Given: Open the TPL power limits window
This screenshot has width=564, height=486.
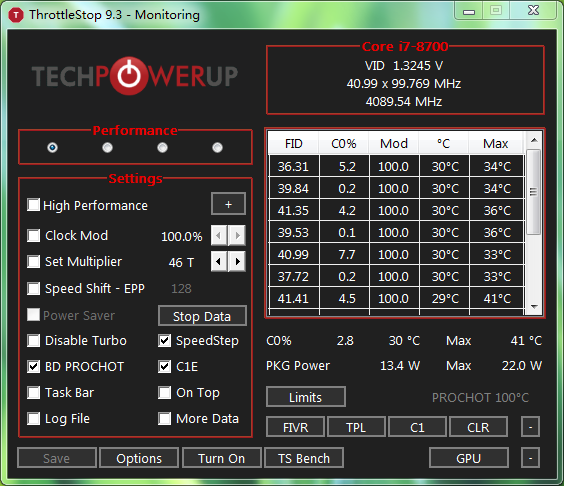Looking at the screenshot, I should (356, 427).
